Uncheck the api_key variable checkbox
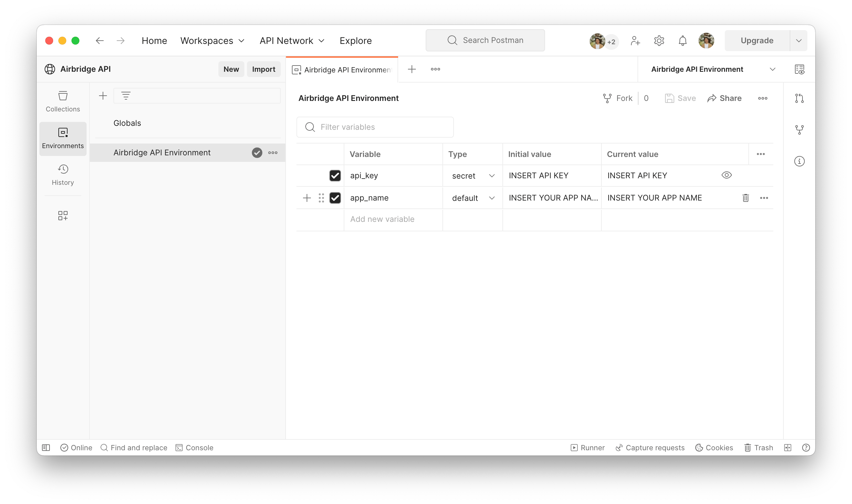852x504 pixels. tap(335, 176)
